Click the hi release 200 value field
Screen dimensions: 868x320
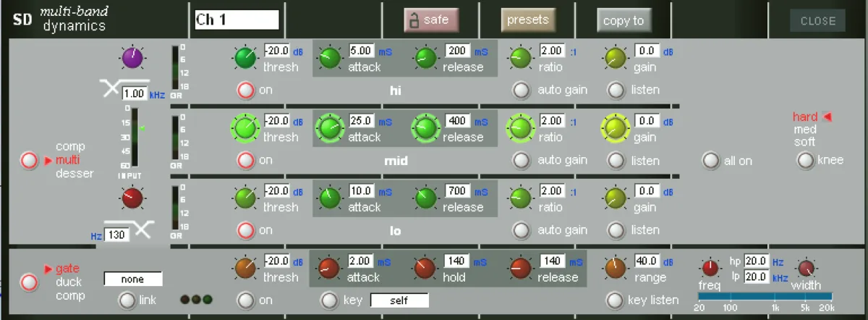[457, 51]
